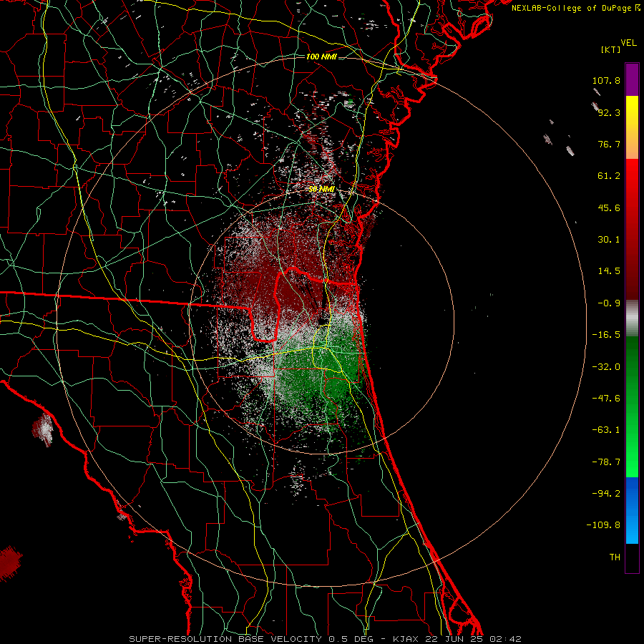Click the 45.6 velocity scale value
The height and width of the screenshot is (644, 644).
[609, 208]
